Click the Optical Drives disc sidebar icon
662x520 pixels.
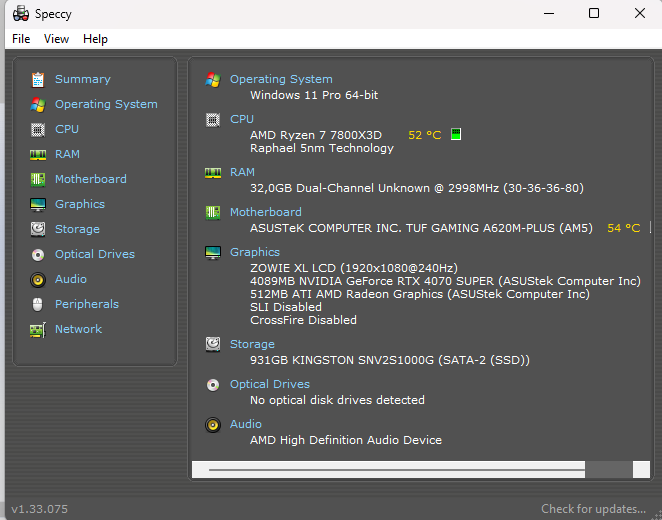[x=38, y=255]
